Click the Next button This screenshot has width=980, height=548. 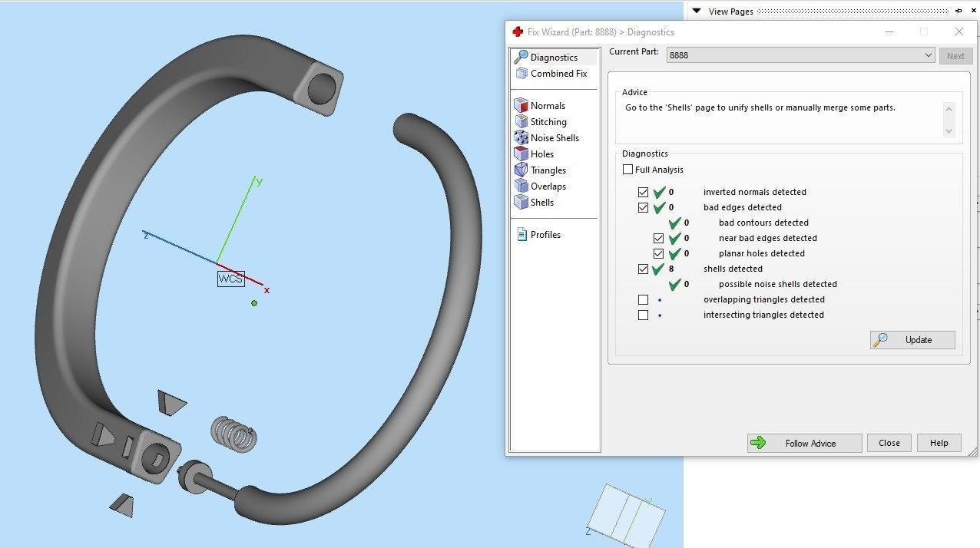point(955,55)
